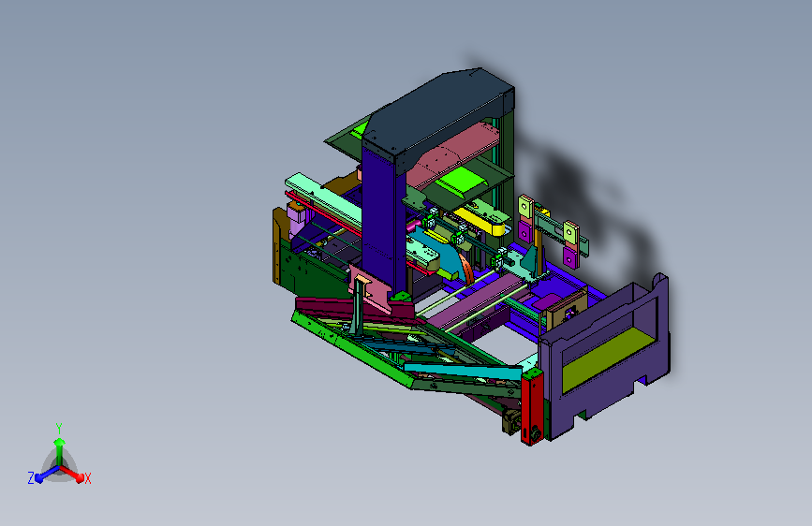Select the tall dark blue column panel

(383, 220)
